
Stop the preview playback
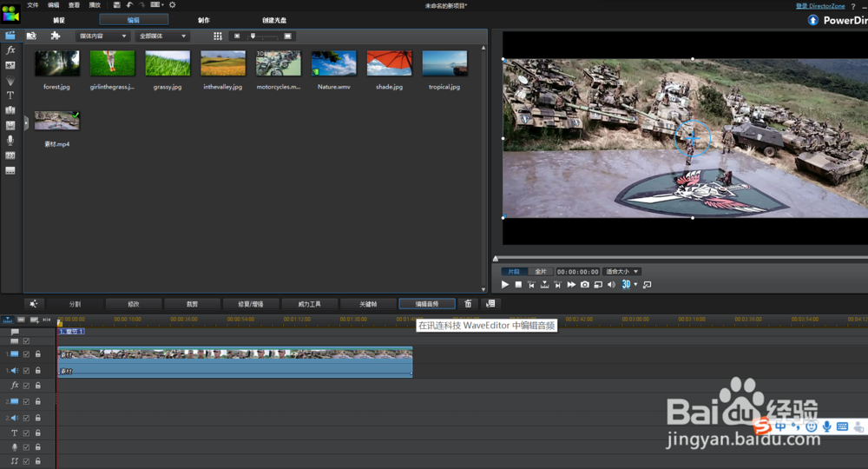point(518,285)
